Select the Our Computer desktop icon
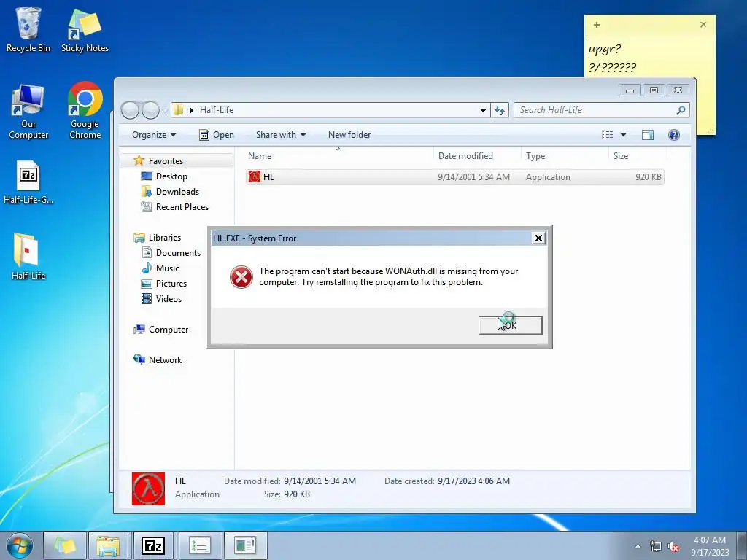This screenshot has height=560, width=747. pyautogui.click(x=28, y=112)
